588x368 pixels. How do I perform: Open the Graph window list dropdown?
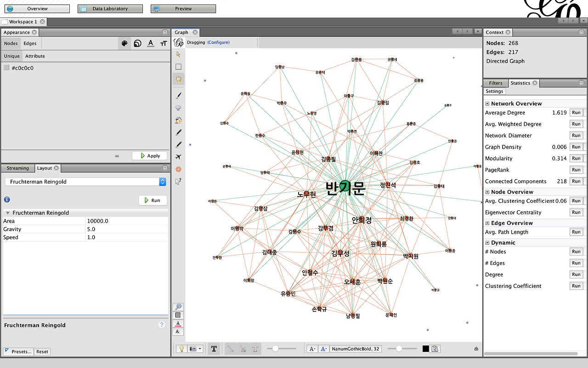(478, 32)
